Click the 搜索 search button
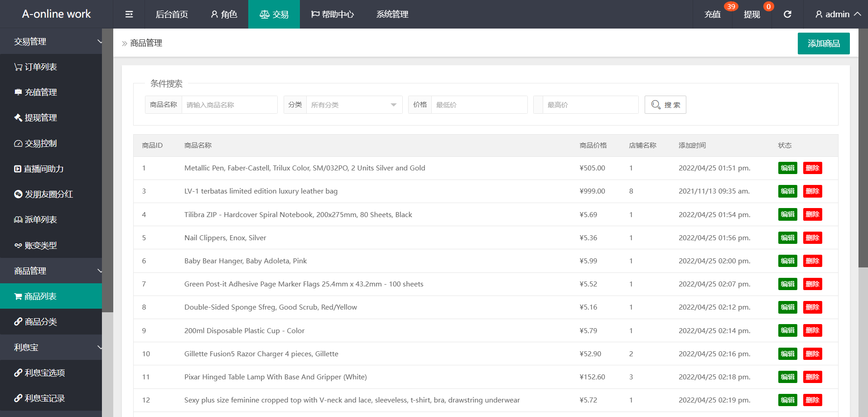 665,105
